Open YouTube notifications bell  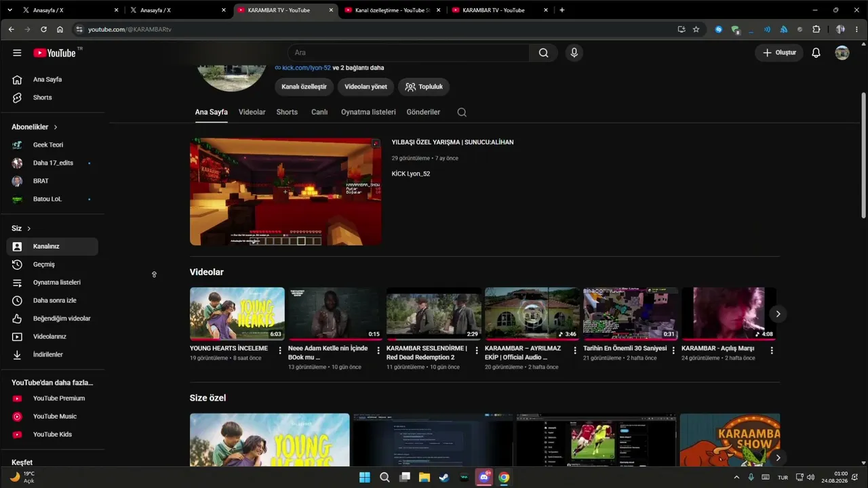click(x=816, y=53)
